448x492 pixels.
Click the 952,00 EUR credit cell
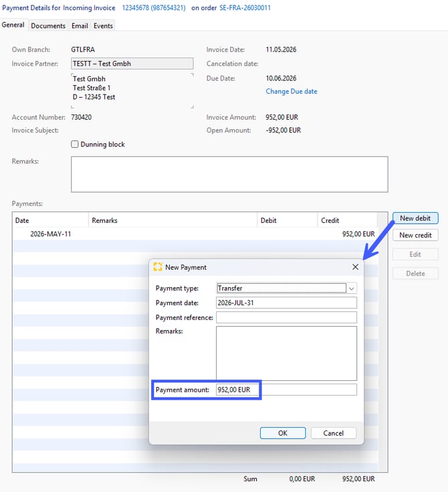358,234
